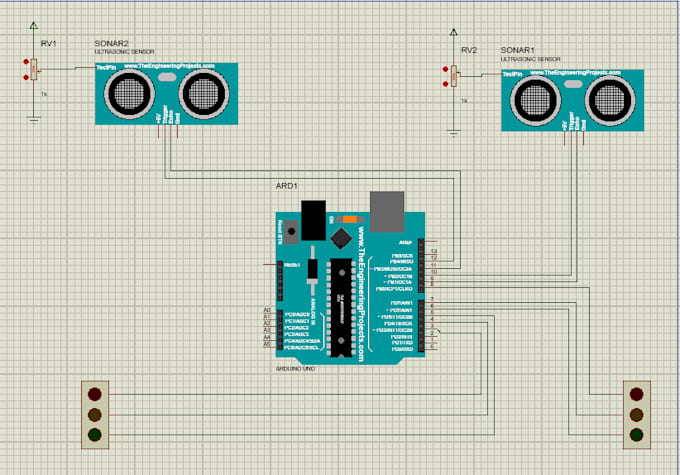
Task: Select the red lamp of right traffic light
Action: coord(636,394)
